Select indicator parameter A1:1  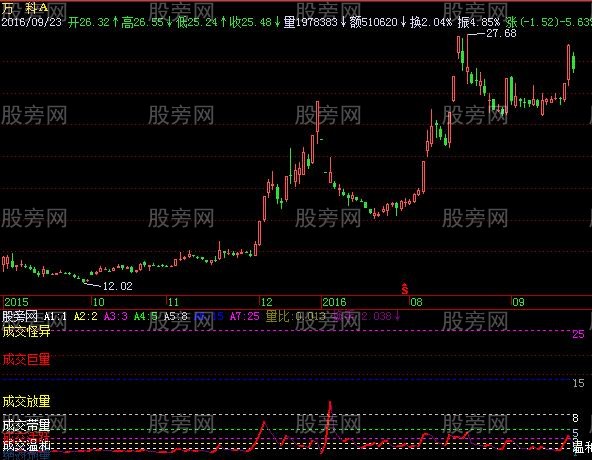click(x=55, y=316)
